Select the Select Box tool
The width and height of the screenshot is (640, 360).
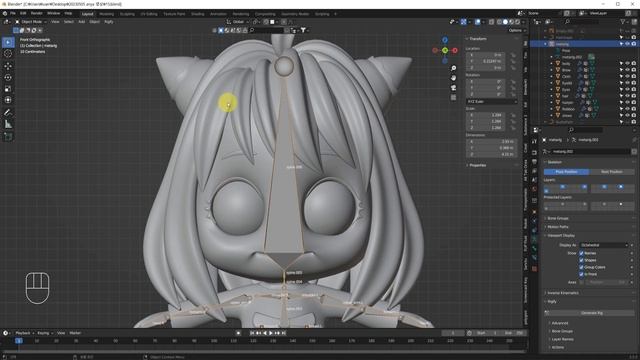click(x=8, y=42)
